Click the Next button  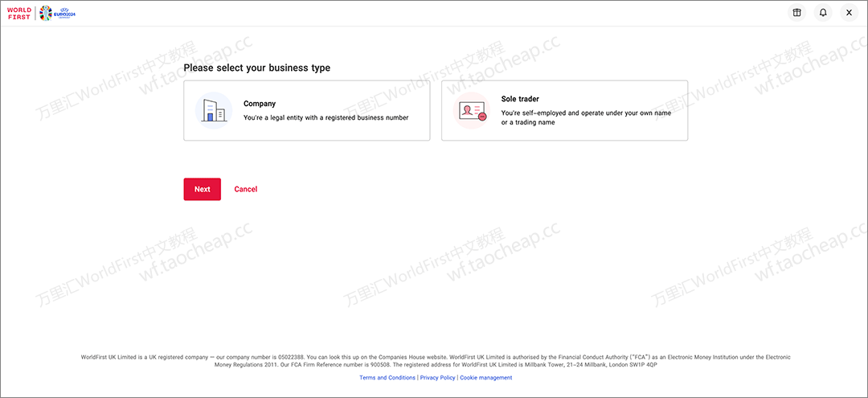[x=202, y=189]
